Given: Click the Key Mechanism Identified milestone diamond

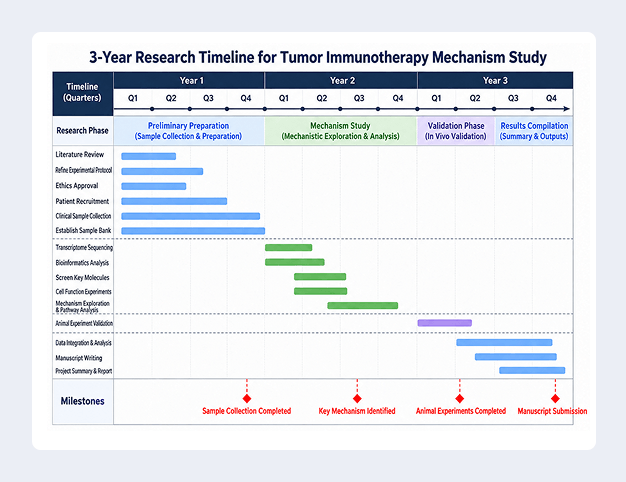Looking at the screenshot, I should pos(357,399).
